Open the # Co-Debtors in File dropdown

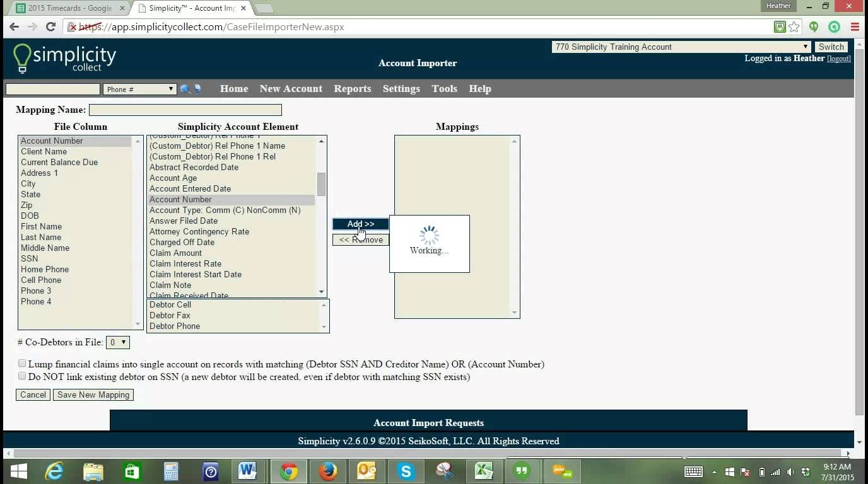tap(118, 342)
